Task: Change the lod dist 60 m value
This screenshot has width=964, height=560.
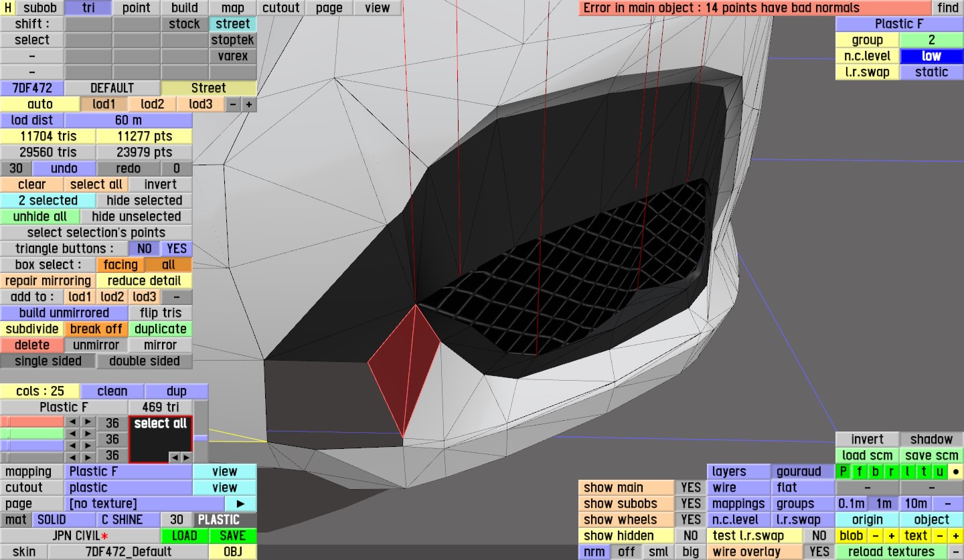Action: pyautogui.click(x=129, y=120)
